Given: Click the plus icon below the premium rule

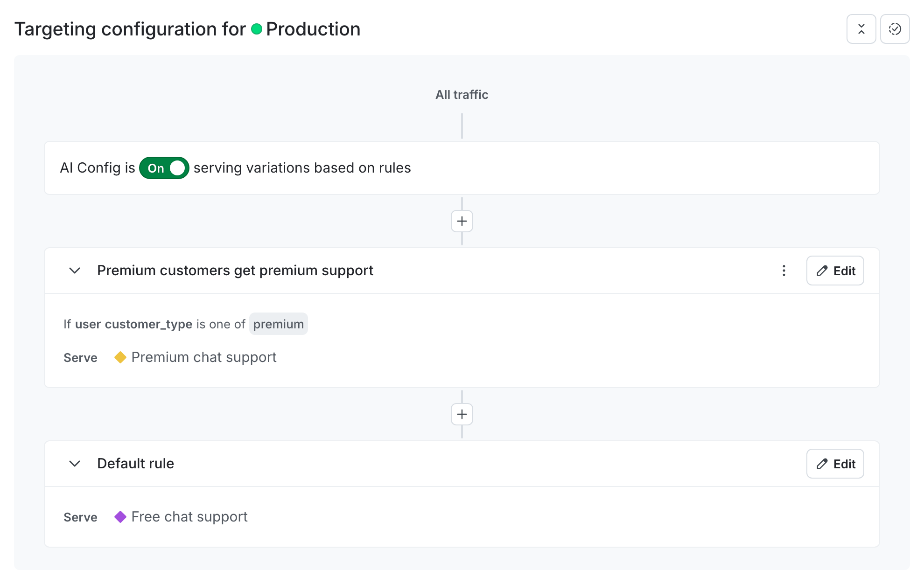Looking at the screenshot, I should click(462, 414).
